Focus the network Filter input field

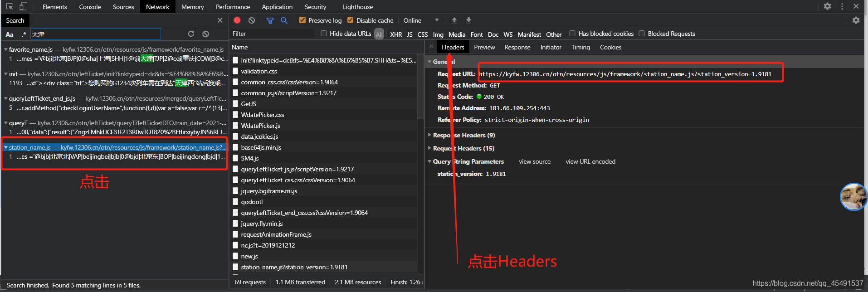[x=272, y=34]
